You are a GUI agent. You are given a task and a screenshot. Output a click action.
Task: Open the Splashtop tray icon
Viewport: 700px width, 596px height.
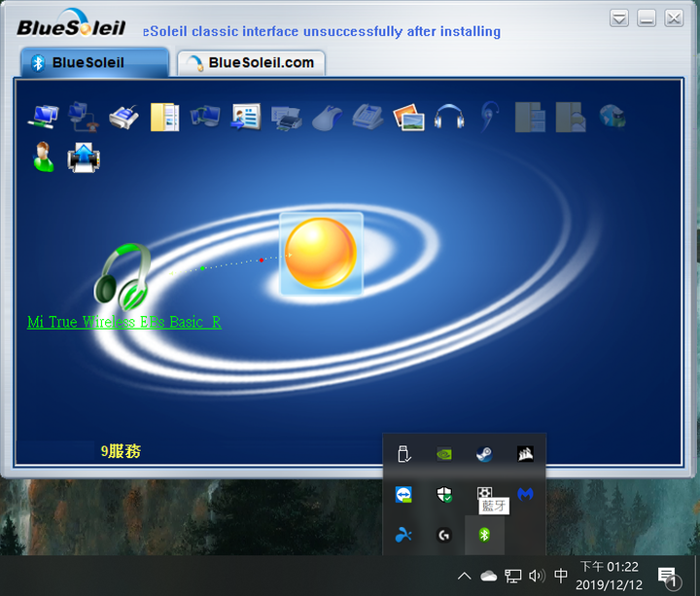pyautogui.click(x=403, y=535)
